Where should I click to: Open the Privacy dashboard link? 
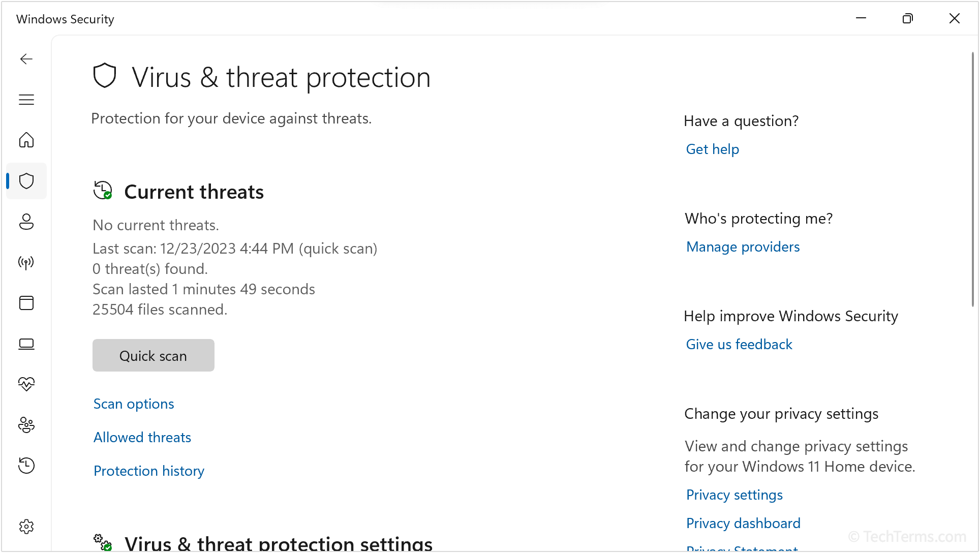[x=743, y=524]
